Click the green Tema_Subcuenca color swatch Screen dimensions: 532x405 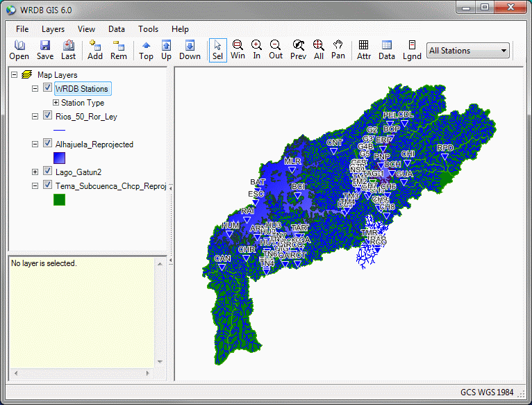(59, 200)
